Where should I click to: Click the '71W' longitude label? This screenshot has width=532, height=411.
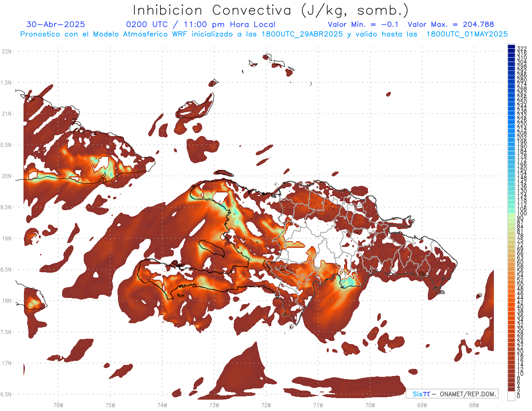(x=318, y=405)
